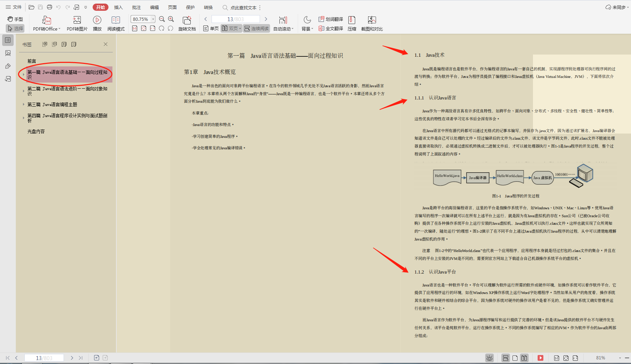Click the zoom in magnifier
The image size is (631, 364).
pos(171,19)
